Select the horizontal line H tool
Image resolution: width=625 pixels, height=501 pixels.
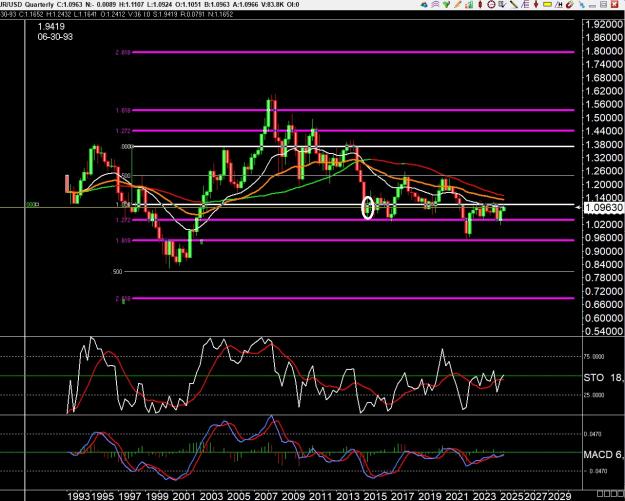point(559,4)
